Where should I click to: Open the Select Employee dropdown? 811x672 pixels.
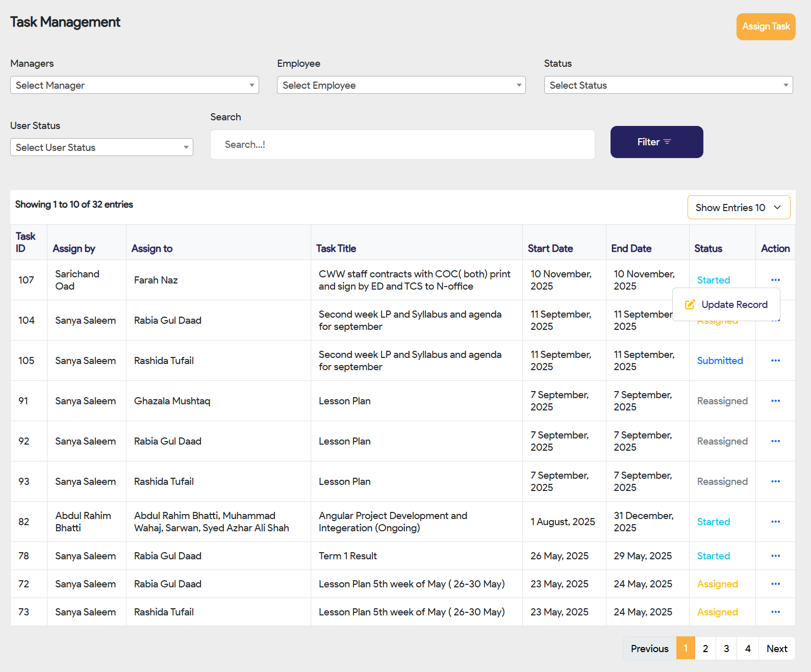click(401, 85)
